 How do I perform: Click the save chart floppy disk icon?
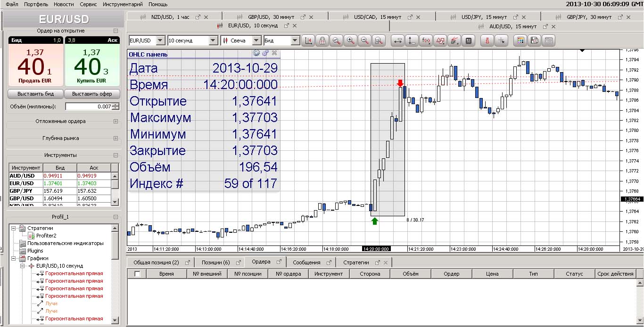click(534, 41)
